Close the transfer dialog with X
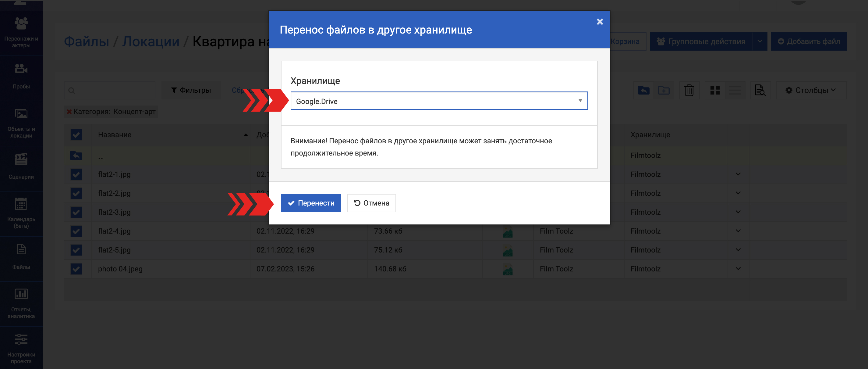 pos(600,22)
